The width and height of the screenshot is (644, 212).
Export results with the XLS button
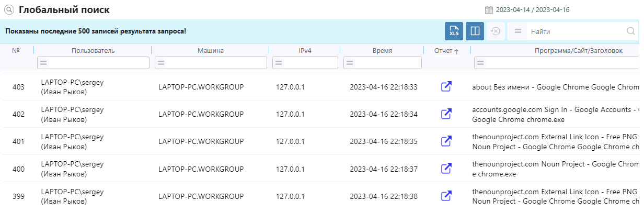454,31
